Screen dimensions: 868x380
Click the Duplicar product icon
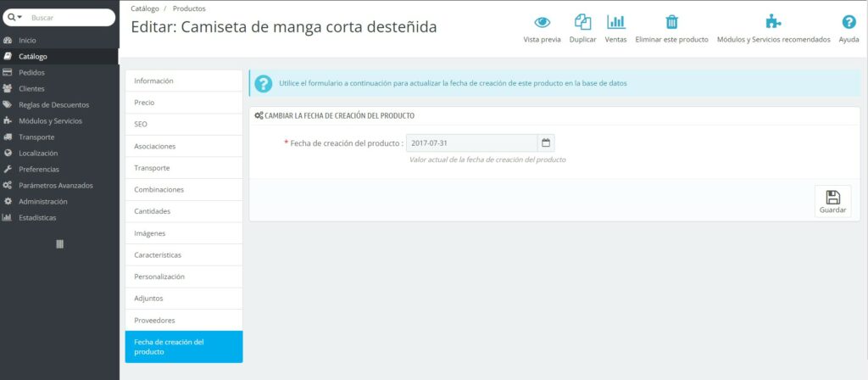tap(582, 23)
